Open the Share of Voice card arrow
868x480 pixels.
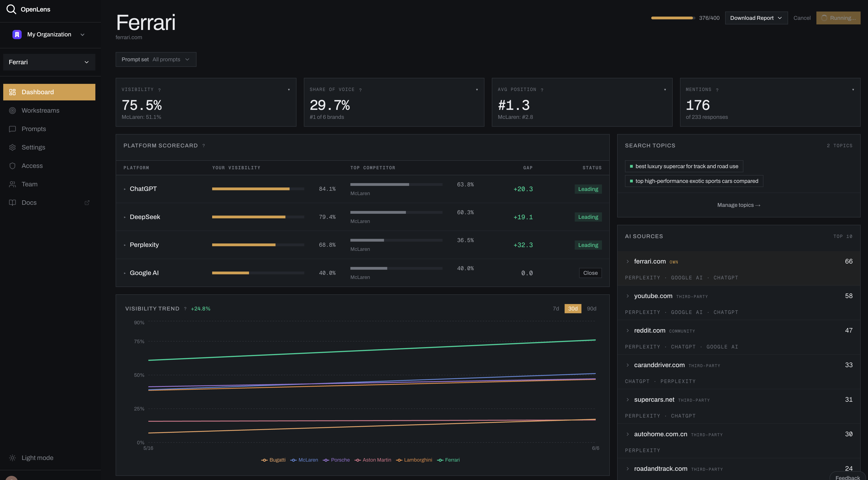tap(477, 90)
